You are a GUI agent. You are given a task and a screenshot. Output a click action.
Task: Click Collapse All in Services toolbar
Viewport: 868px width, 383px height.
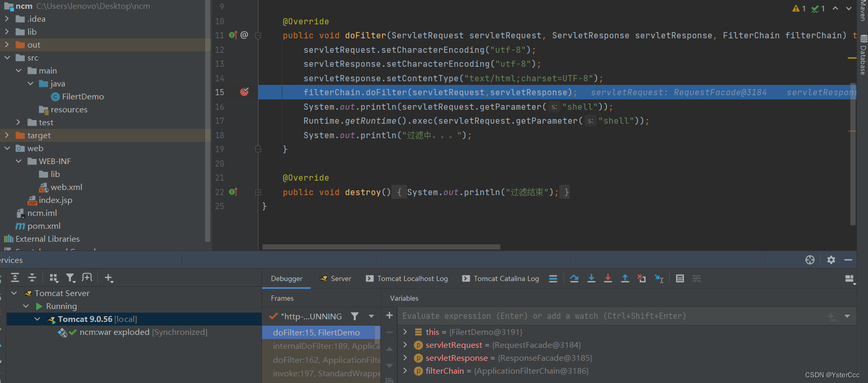coord(32,278)
